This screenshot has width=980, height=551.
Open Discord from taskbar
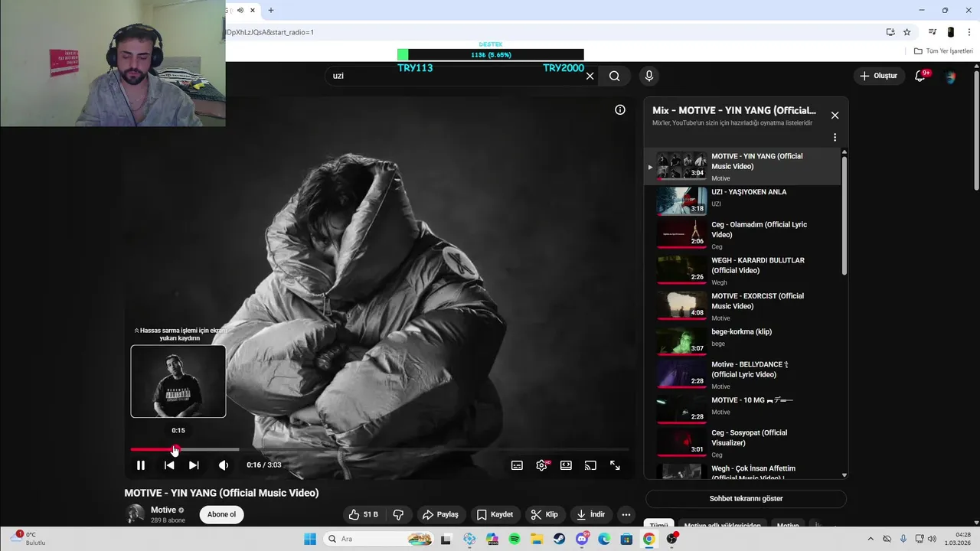click(582, 539)
